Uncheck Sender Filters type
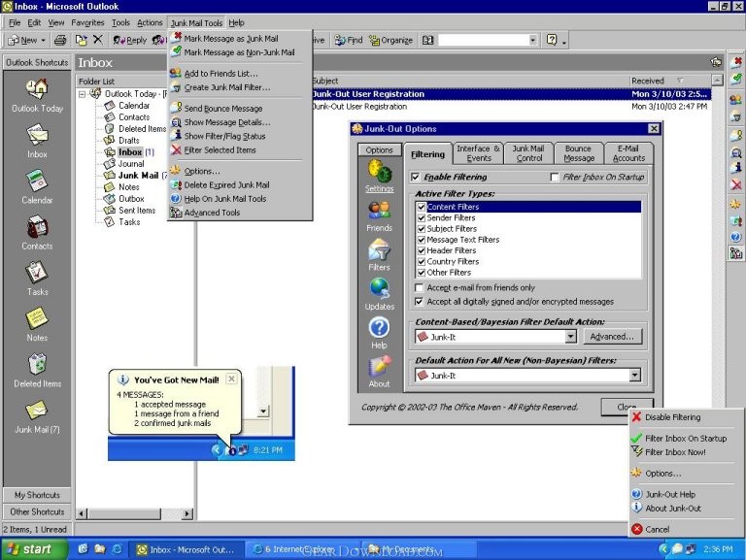The width and height of the screenshot is (746, 560). point(421,217)
